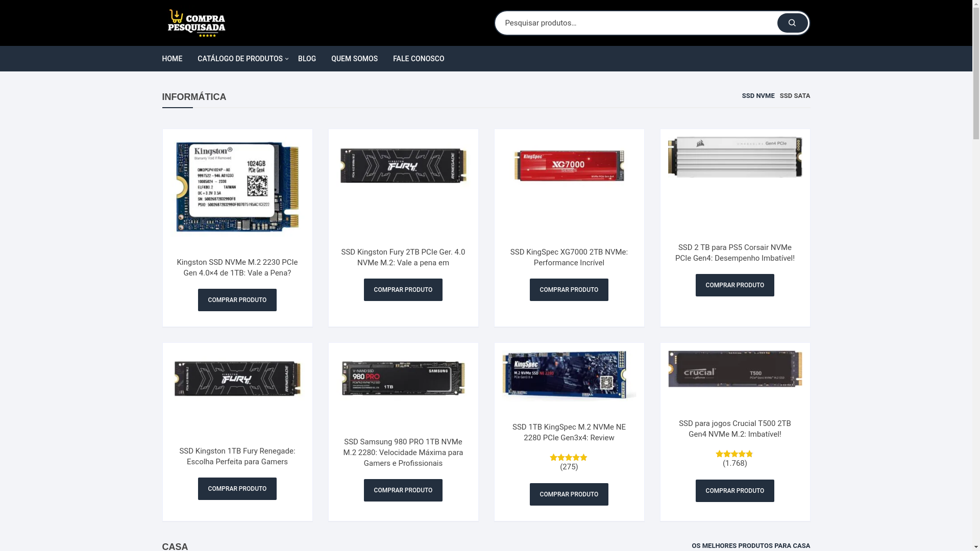Viewport: 980px width, 551px height.
Task: Click Comprar Produto under Kingston 1TB Fury
Action: click(237, 489)
